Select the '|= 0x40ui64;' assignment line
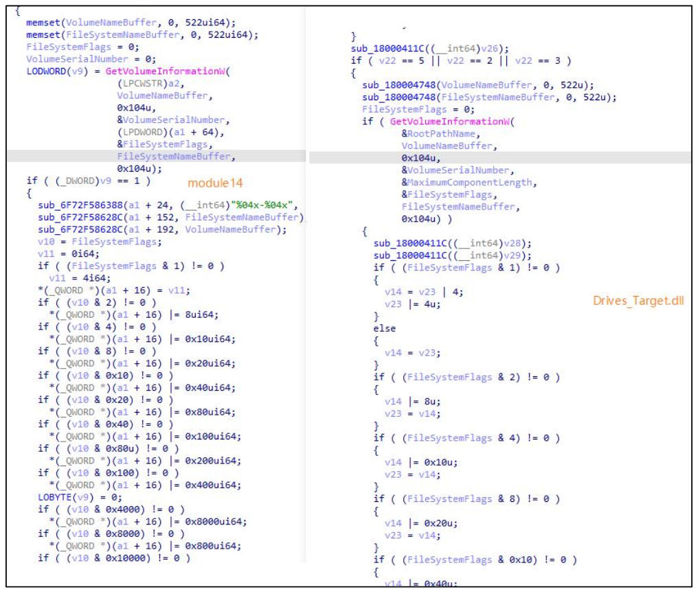700x596 pixels. click(142, 388)
